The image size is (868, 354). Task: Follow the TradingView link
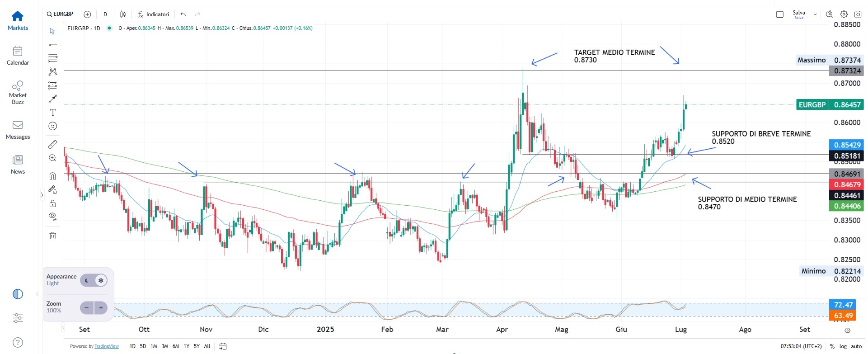[x=106, y=346]
